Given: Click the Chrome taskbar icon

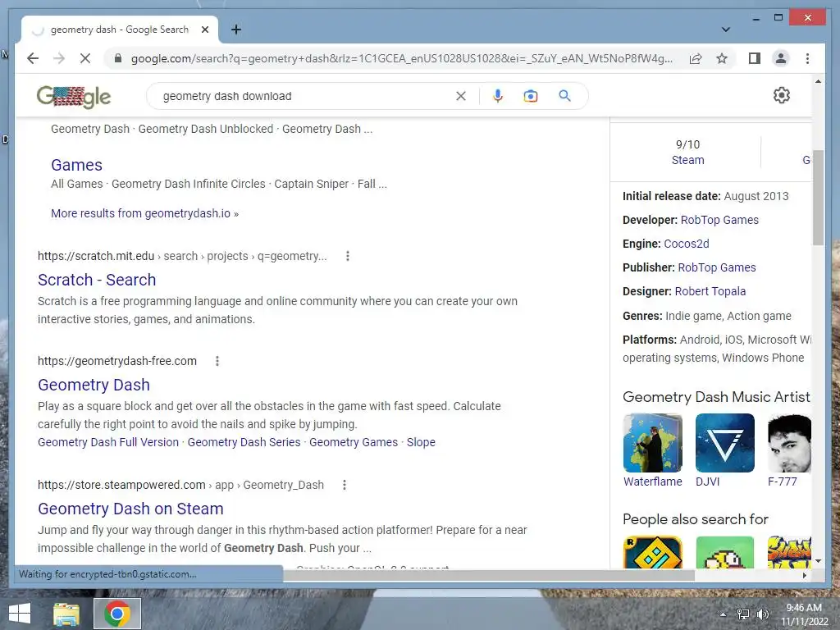Looking at the screenshot, I should [x=117, y=614].
